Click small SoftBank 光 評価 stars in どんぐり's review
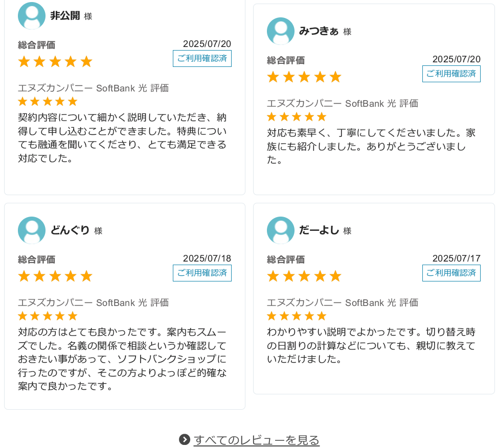497x448 pixels. 48,316
